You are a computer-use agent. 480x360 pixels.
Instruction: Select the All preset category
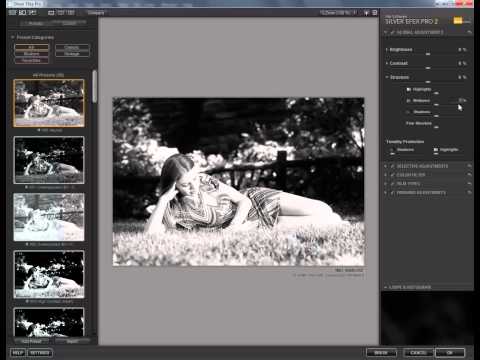pos(32,47)
